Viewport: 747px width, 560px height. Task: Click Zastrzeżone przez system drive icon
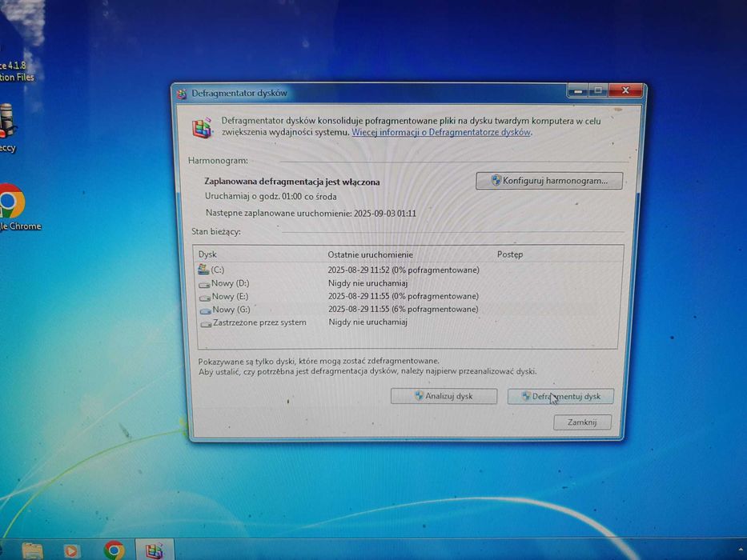point(206,324)
